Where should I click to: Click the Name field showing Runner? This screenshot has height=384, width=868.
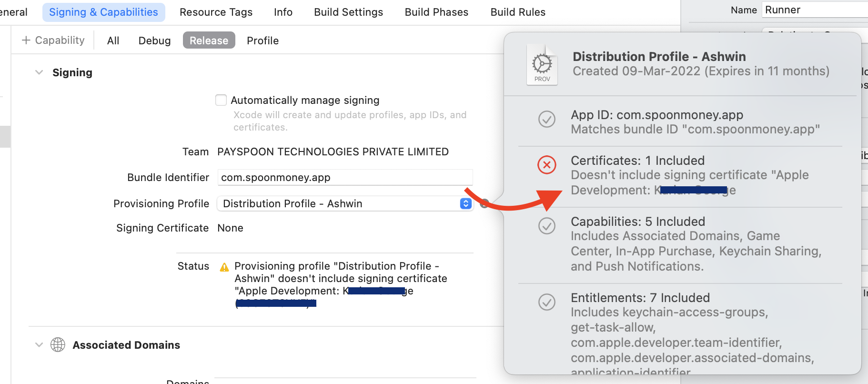point(815,10)
